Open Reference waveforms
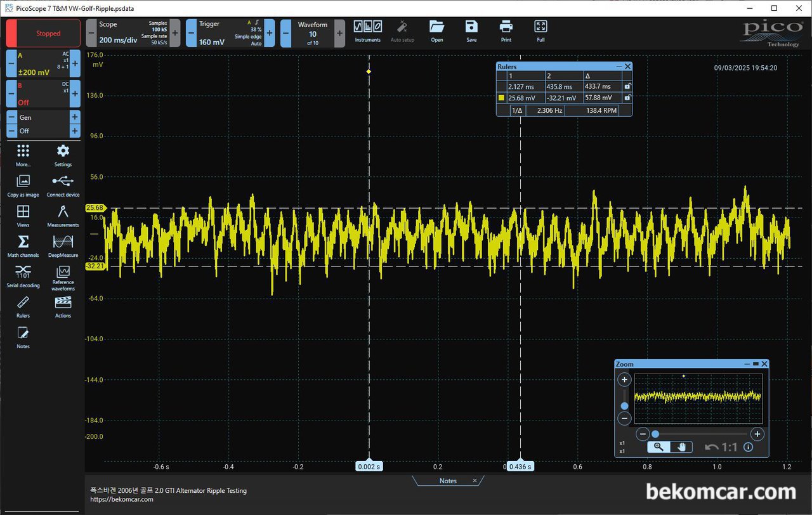812x515 pixels. [x=63, y=279]
